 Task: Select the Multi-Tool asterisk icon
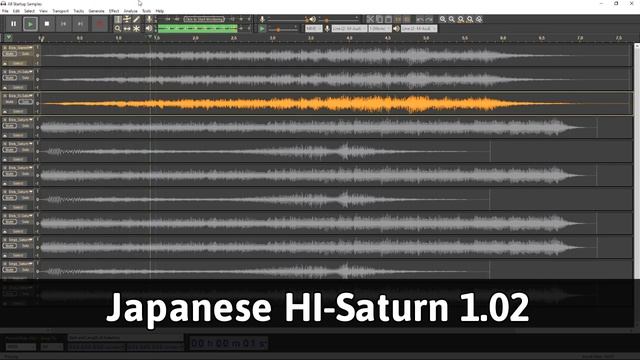coord(136,29)
